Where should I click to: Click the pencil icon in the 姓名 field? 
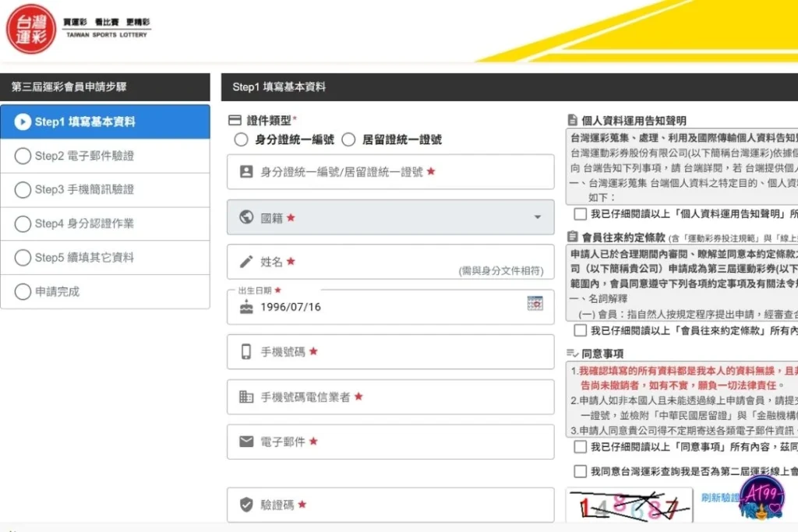(x=246, y=262)
